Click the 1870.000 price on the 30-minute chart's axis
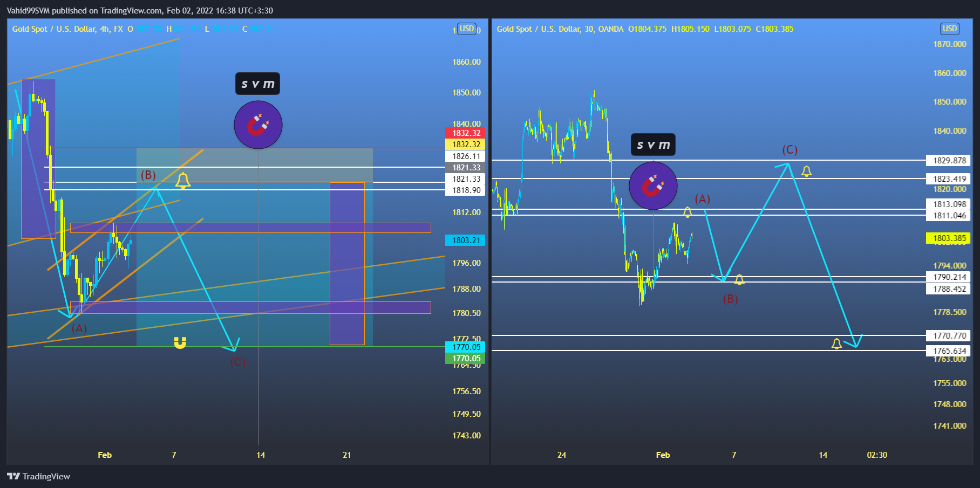Screen dimensions: 980x488 (950, 44)
